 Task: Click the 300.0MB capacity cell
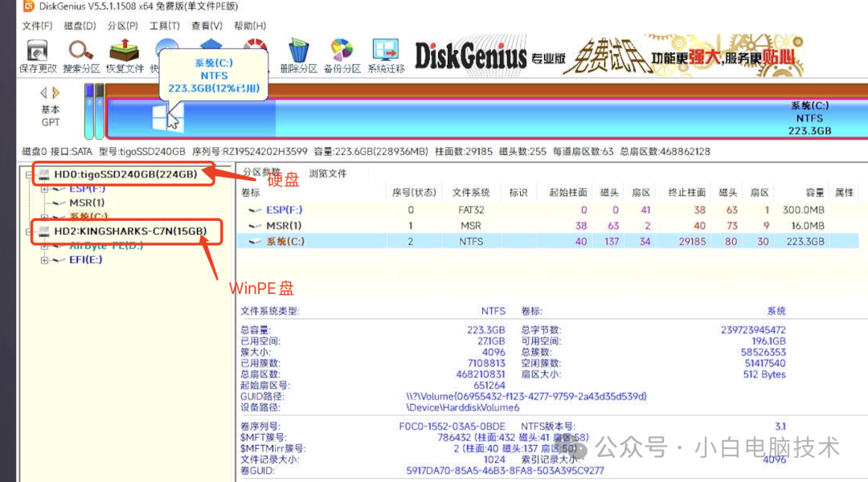click(x=803, y=210)
